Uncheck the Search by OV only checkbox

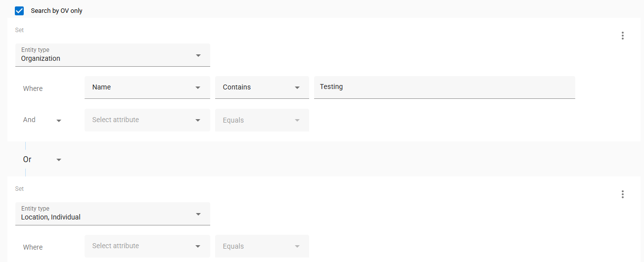coord(19,10)
